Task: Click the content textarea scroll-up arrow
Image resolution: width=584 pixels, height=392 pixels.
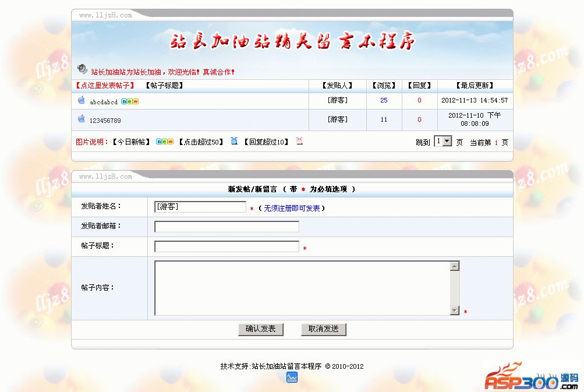Action: [454, 266]
